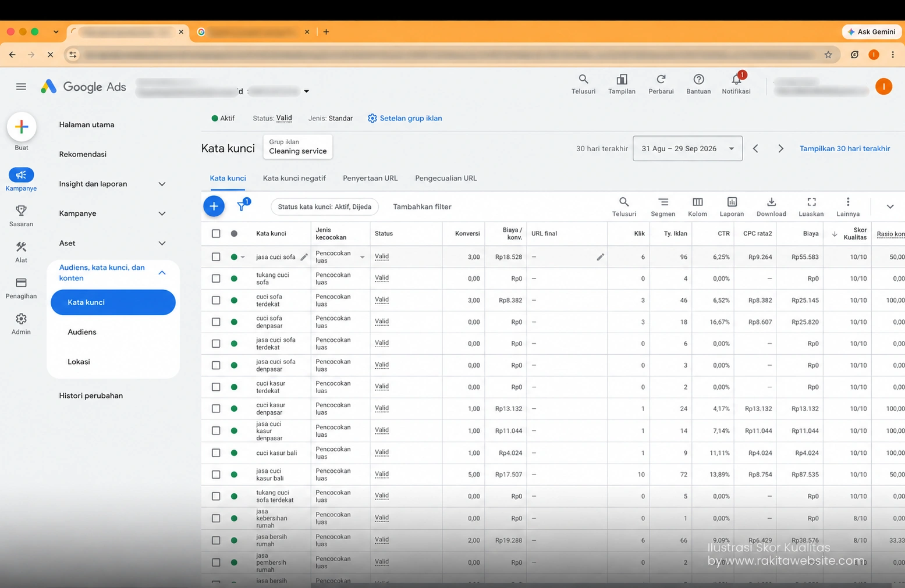Tick the checkbox for jasa kebersihan rumah row
Screen dimensions: 905x588
coord(216,518)
